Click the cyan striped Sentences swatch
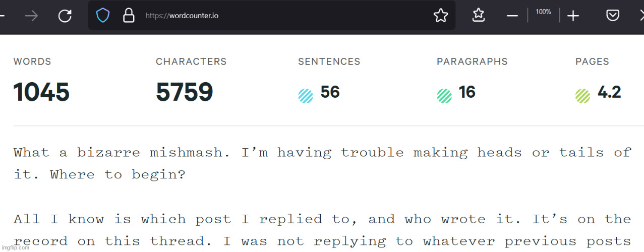The image size is (644, 252). 306,96
